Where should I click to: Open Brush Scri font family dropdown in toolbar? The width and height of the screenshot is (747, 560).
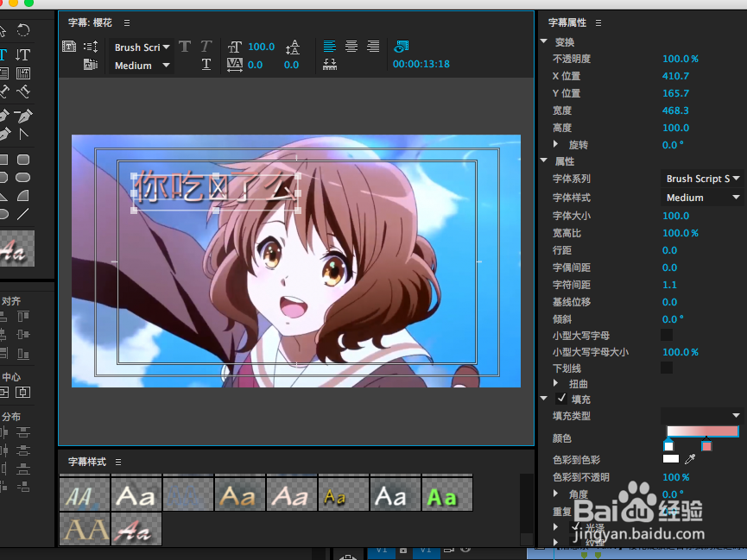point(141,47)
